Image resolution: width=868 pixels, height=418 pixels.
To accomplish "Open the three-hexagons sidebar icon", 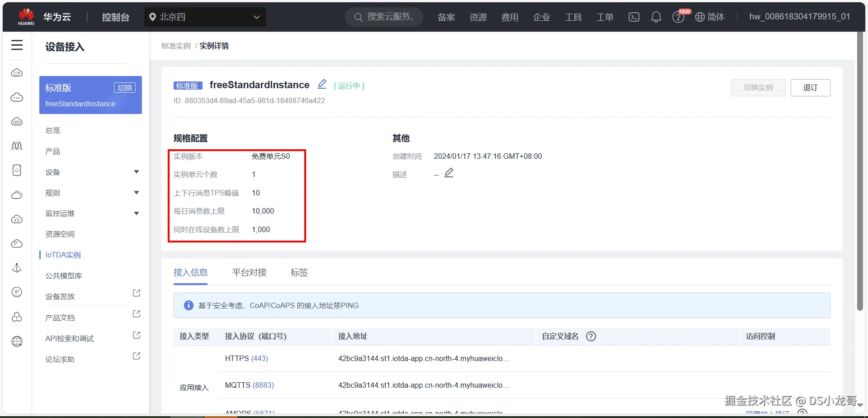I will 17,317.
